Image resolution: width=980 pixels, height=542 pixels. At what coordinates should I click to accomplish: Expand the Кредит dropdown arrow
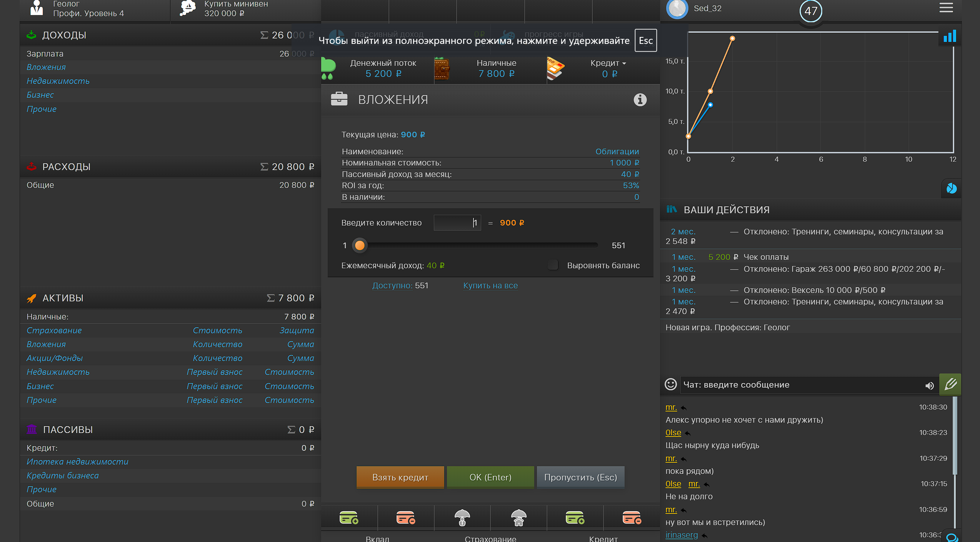624,64
